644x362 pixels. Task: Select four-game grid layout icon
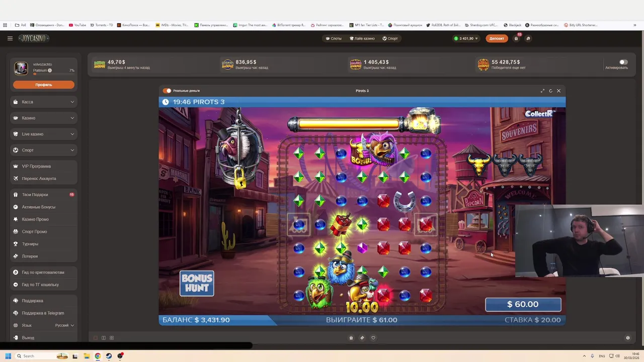[x=112, y=338]
